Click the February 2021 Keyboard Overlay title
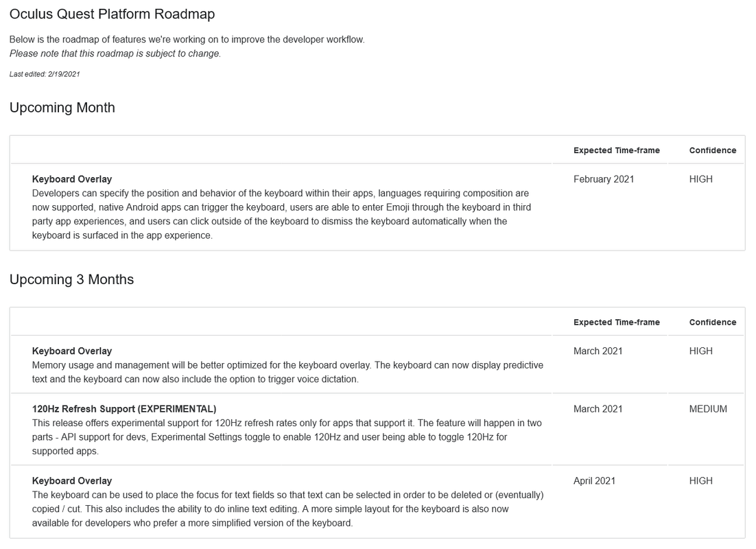 coord(72,179)
